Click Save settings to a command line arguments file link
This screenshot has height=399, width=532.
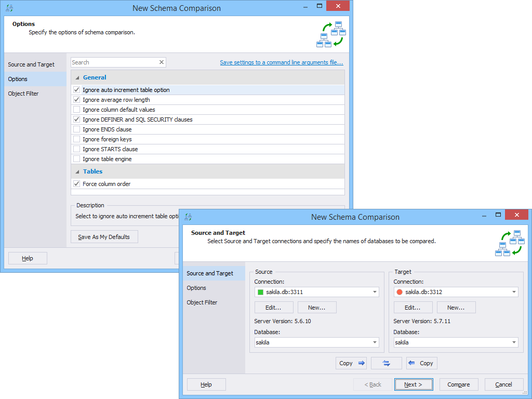coord(281,62)
